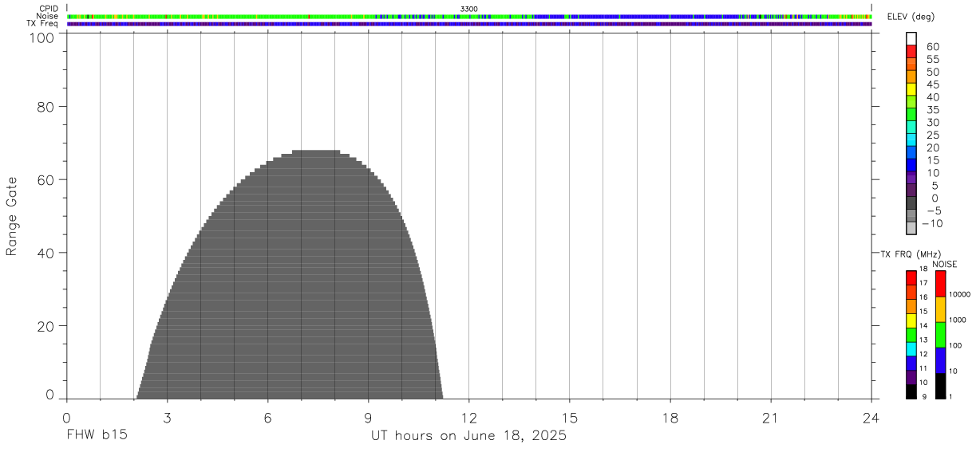Click the ELEV legend value 45

point(932,85)
